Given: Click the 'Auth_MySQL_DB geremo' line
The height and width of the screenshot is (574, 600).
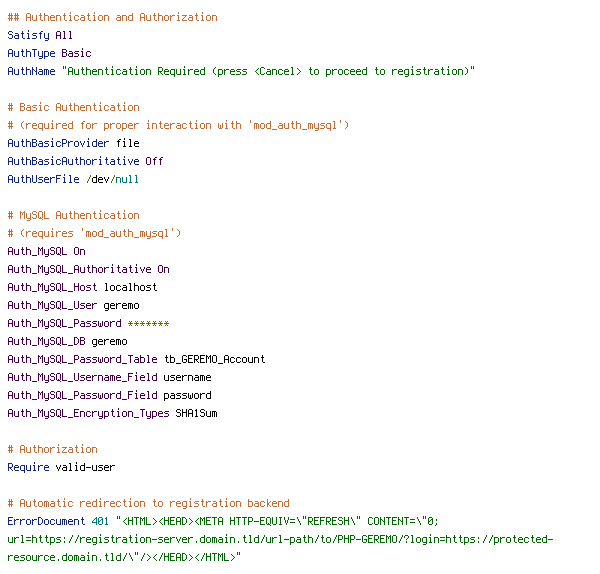Looking at the screenshot, I should (67, 341).
